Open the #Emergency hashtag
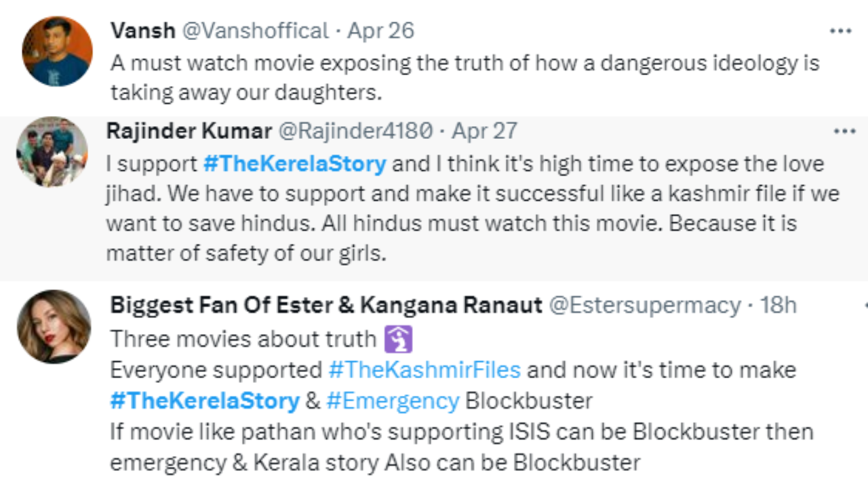The width and height of the screenshot is (868, 488). 393,401
